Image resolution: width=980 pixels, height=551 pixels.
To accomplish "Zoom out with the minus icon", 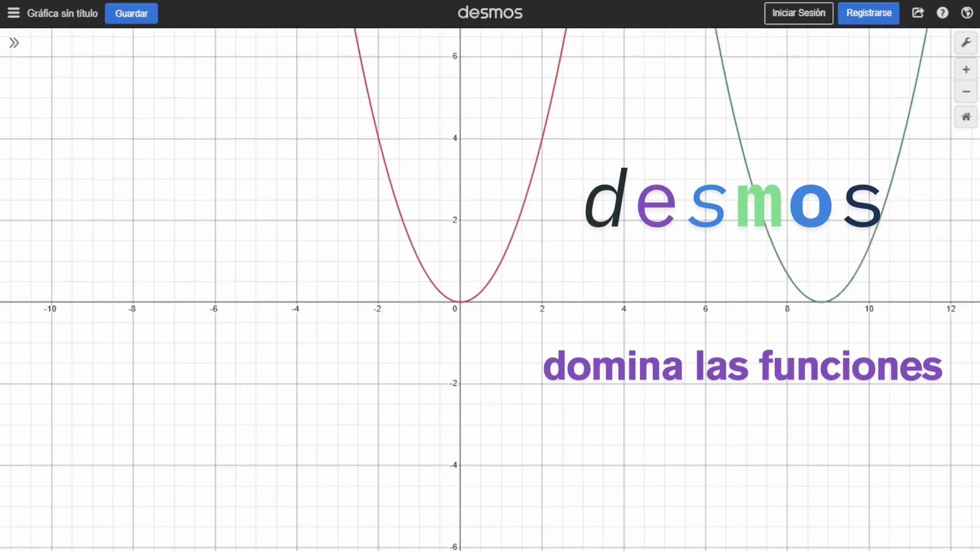I will click(x=966, y=92).
